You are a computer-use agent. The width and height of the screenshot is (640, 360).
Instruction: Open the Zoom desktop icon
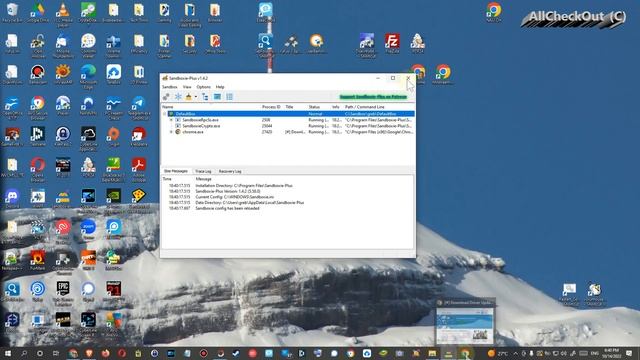click(88, 229)
